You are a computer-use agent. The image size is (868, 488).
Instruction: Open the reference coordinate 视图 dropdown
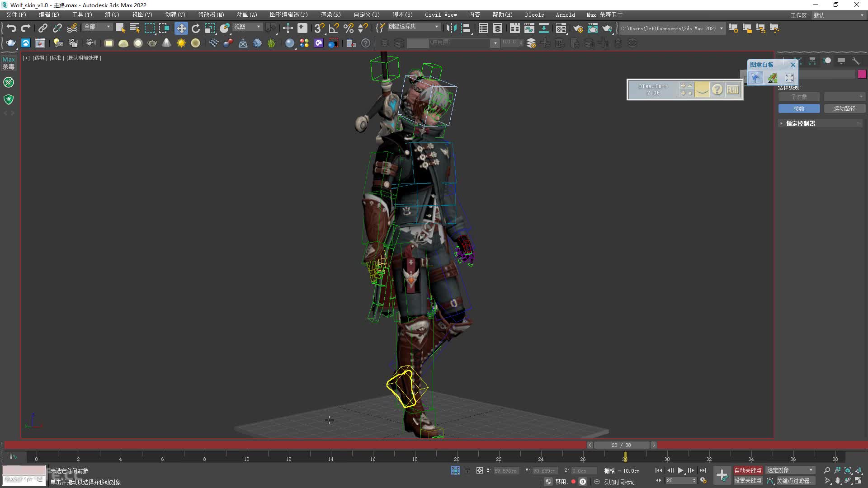coord(247,27)
